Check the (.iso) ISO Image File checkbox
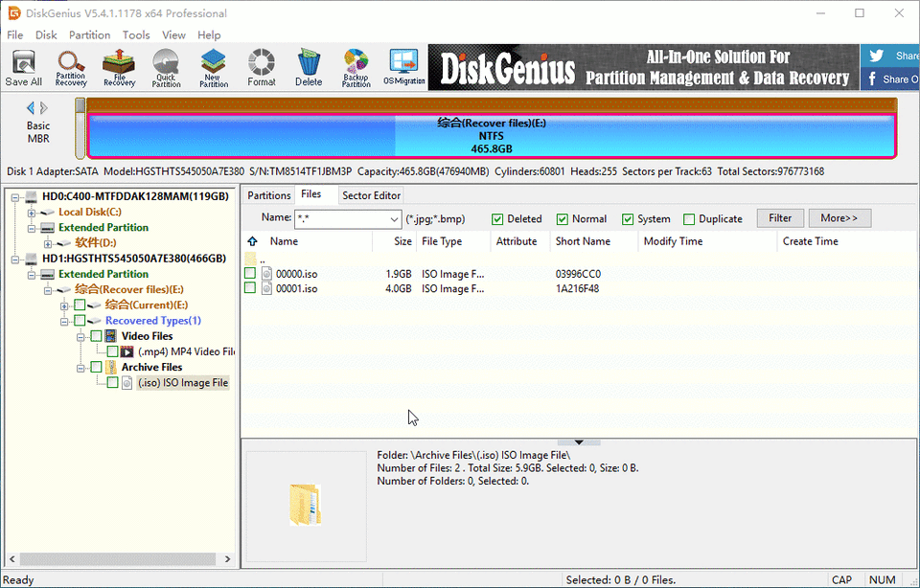The height and width of the screenshot is (588, 920). coord(113,383)
